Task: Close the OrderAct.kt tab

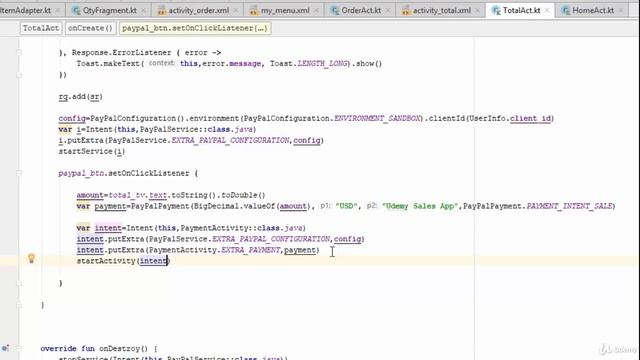Action: tap(388, 11)
